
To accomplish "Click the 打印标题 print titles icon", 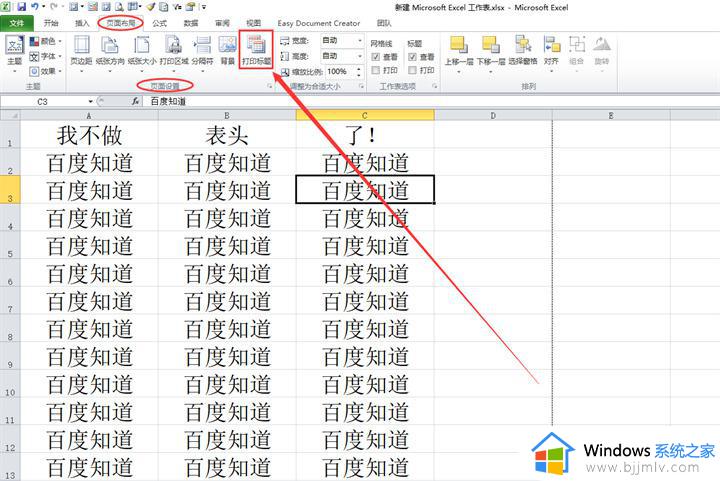I will point(256,45).
